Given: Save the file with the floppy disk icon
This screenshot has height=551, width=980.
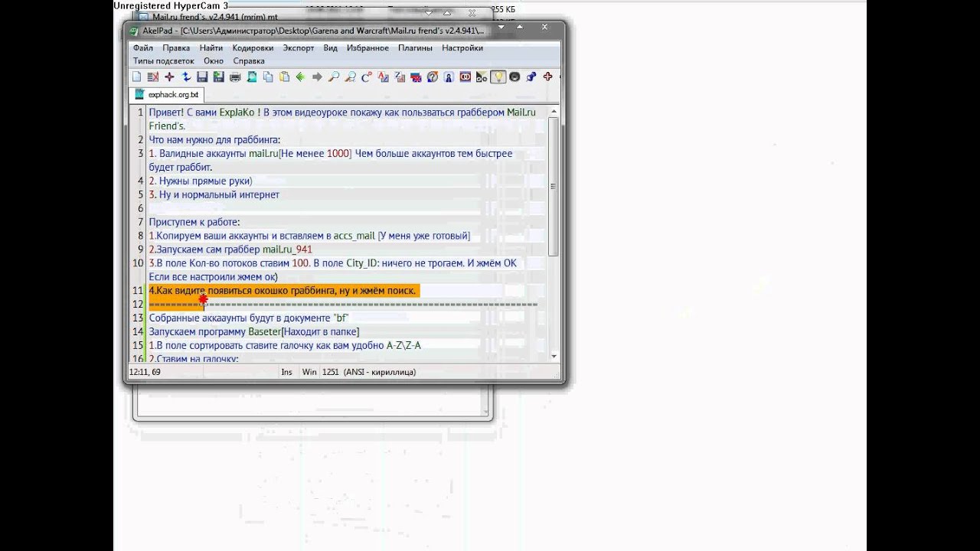Looking at the screenshot, I should 202,77.
